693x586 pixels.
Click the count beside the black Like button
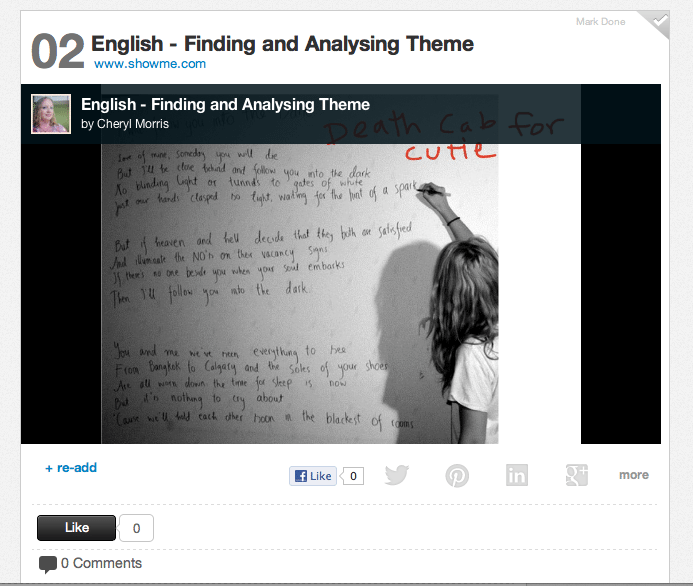(x=137, y=528)
